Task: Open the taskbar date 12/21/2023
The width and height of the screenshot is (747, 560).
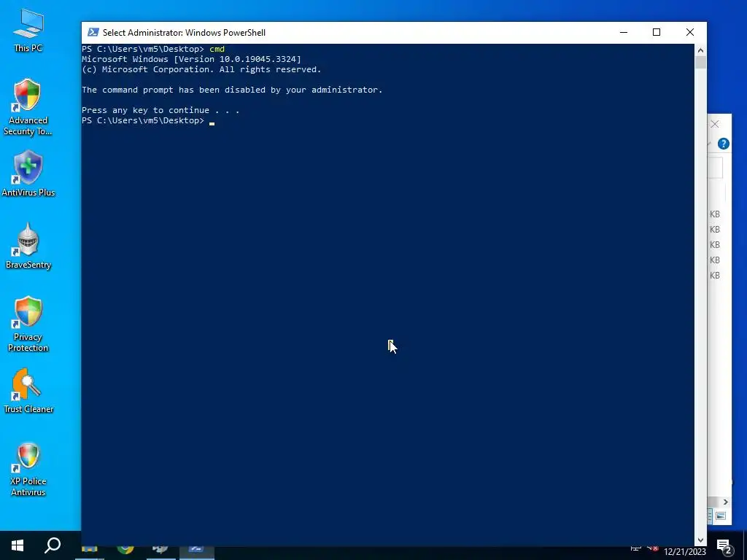Action: 684,552
